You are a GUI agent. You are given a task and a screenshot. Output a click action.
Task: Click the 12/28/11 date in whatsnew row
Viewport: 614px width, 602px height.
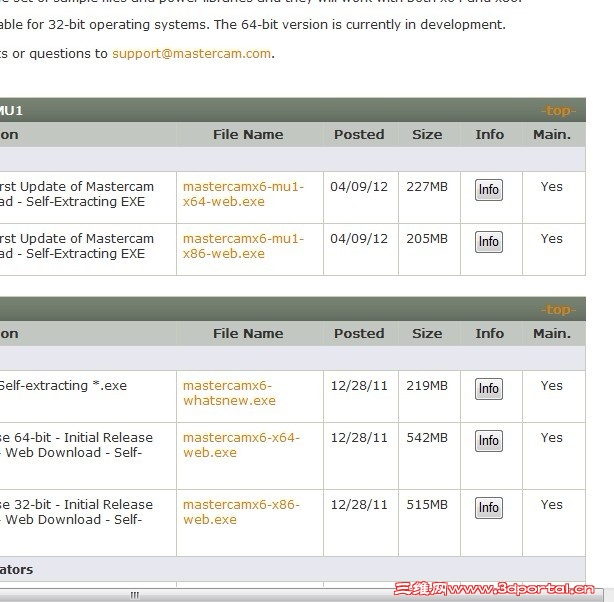pyautogui.click(x=359, y=385)
